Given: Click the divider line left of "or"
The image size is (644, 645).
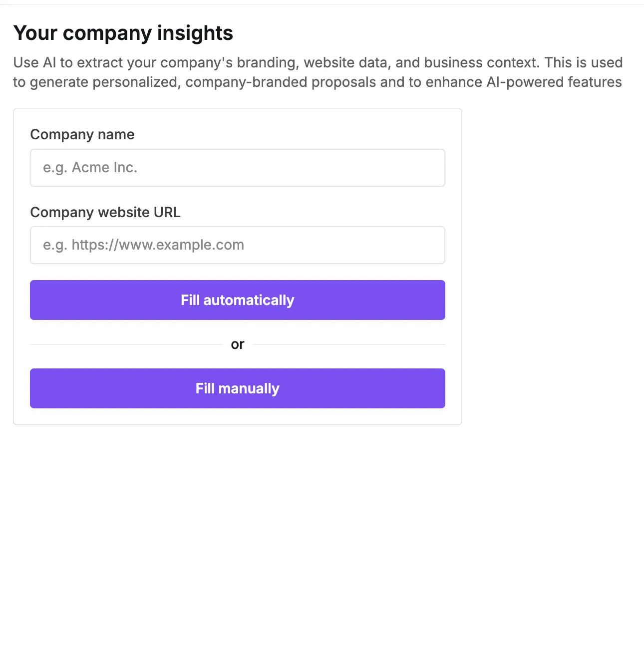Looking at the screenshot, I should coord(126,344).
